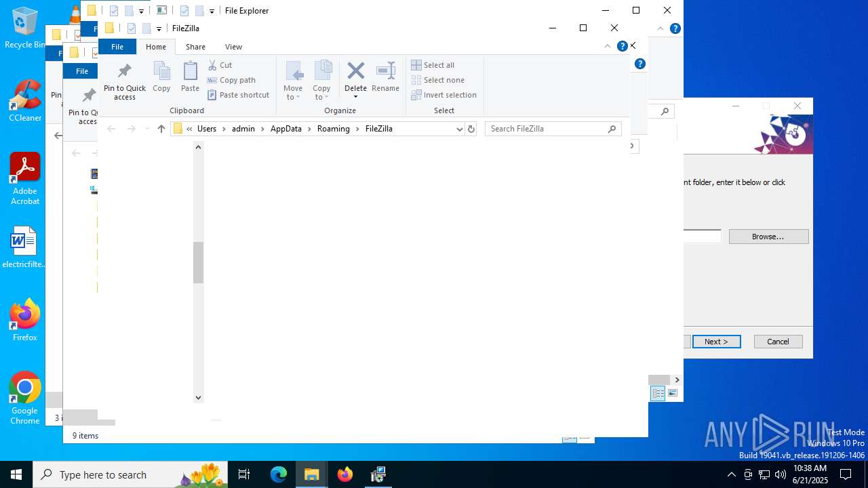
Task: Switch to the Home tab
Action: coord(156,47)
